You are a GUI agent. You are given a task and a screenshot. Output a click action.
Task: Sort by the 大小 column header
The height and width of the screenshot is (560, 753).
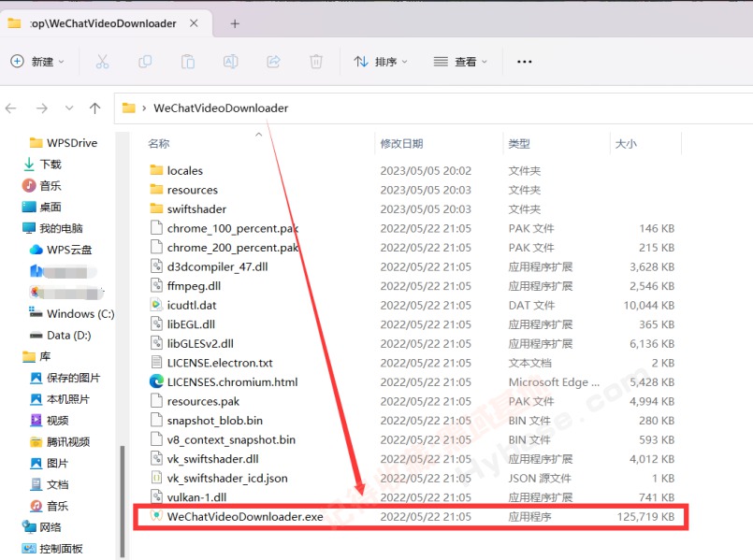(x=626, y=144)
